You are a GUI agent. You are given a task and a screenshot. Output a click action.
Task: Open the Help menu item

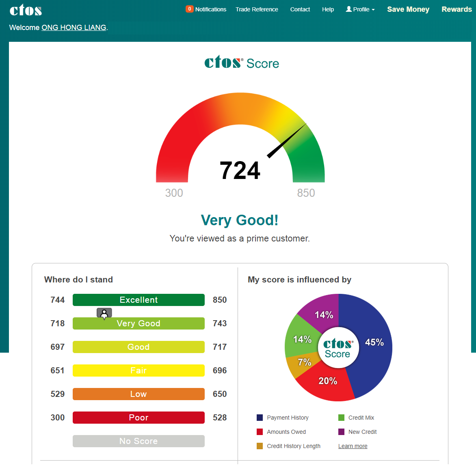(x=328, y=9)
